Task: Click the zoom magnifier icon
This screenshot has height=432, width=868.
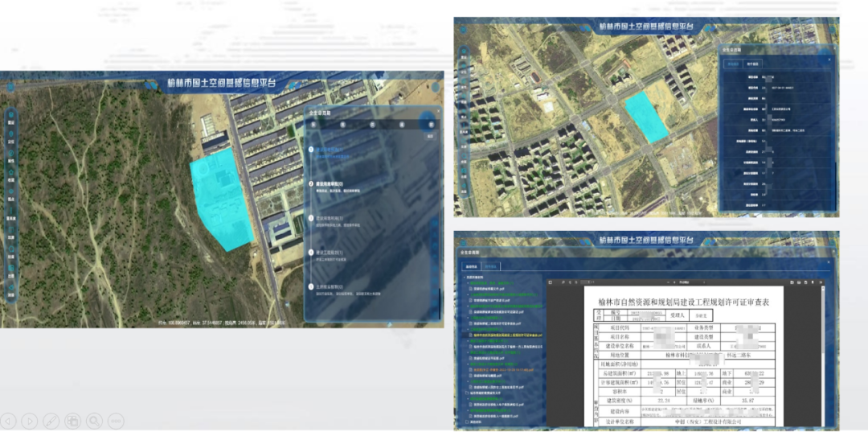Action: click(x=94, y=421)
